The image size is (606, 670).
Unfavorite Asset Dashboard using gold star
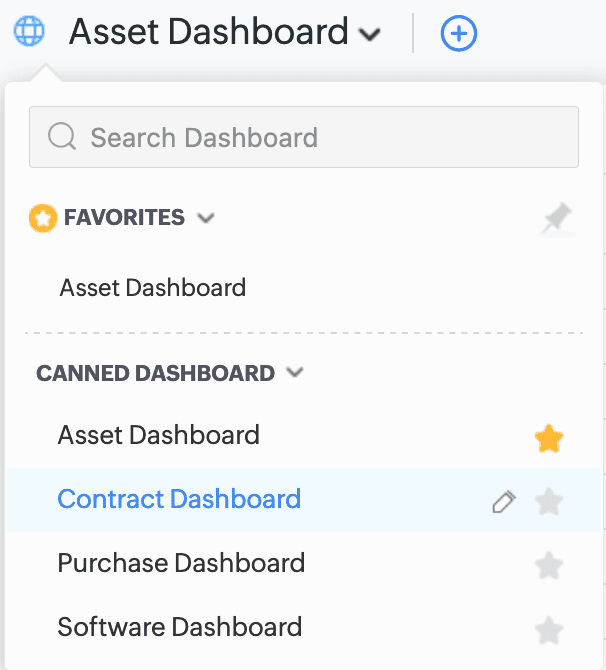(549, 438)
